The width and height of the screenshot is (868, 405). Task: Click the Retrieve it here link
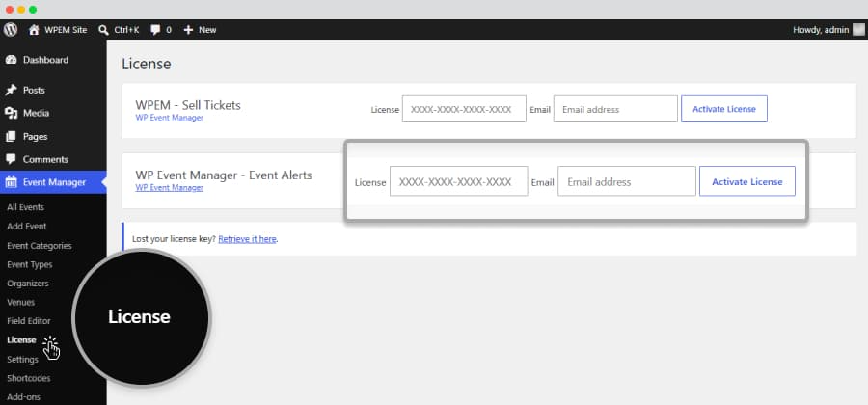247,239
